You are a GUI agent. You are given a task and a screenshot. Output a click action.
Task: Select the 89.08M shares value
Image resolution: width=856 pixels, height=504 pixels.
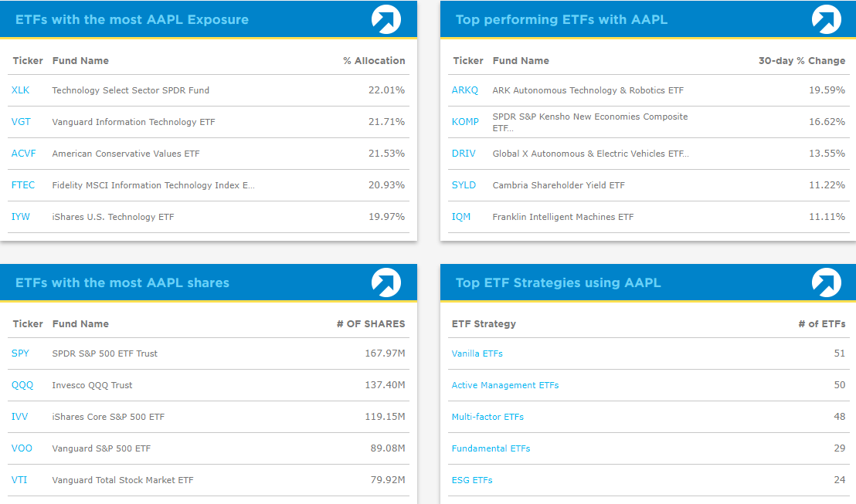[x=388, y=448]
